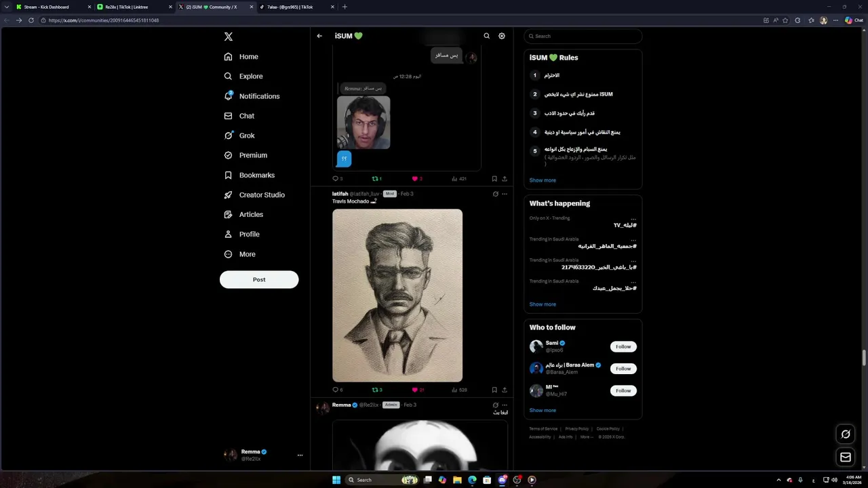Like the post with 421 views
This screenshot has width=868, height=488.
(417, 179)
